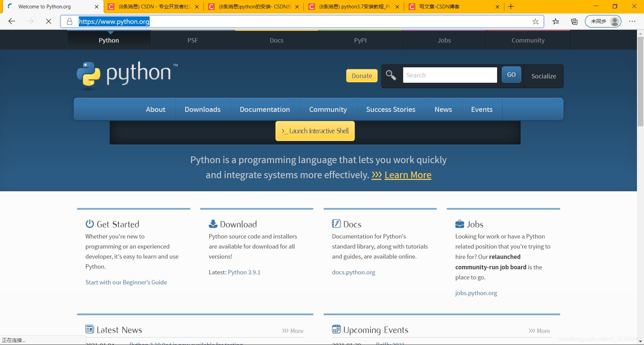Expand the Success Stories menu
The height and width of the screenshot is (345, 644).
coord(391,110)
